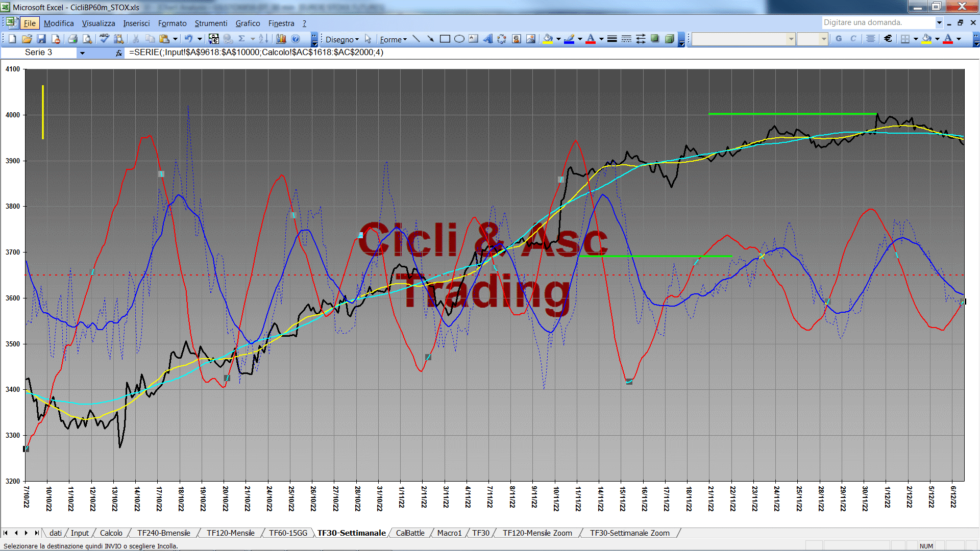Open the chart wizard icon

pos(281,39)
